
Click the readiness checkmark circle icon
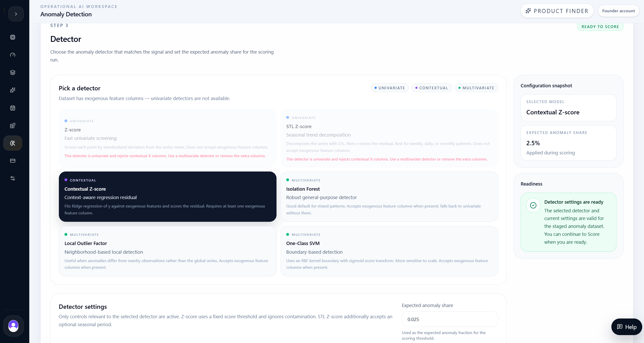533,205
